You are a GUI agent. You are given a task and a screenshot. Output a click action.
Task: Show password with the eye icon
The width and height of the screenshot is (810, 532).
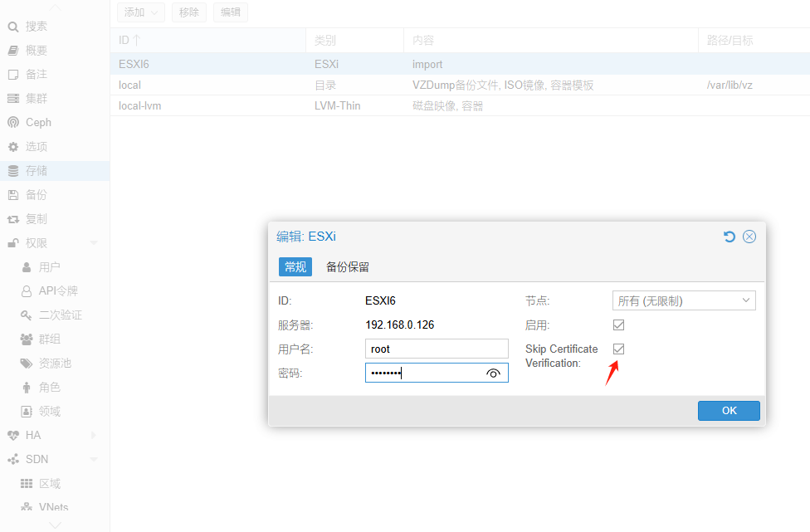493,373
